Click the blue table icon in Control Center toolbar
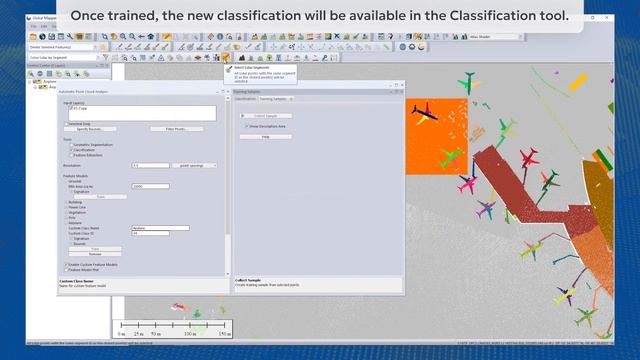This screenshot has width=640, height=360. coord(49,74)
